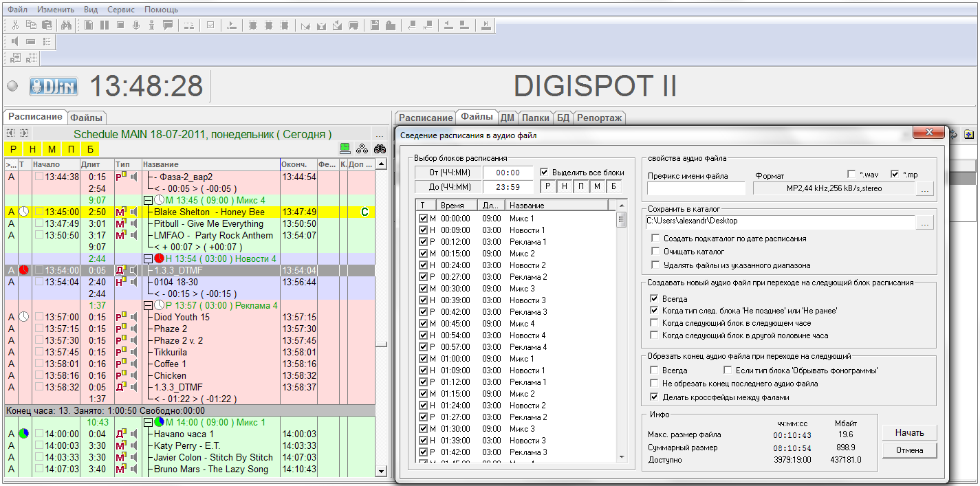
Task: Enable 'Очищать каталог' checkbox
Action: (x=655, y=252)
